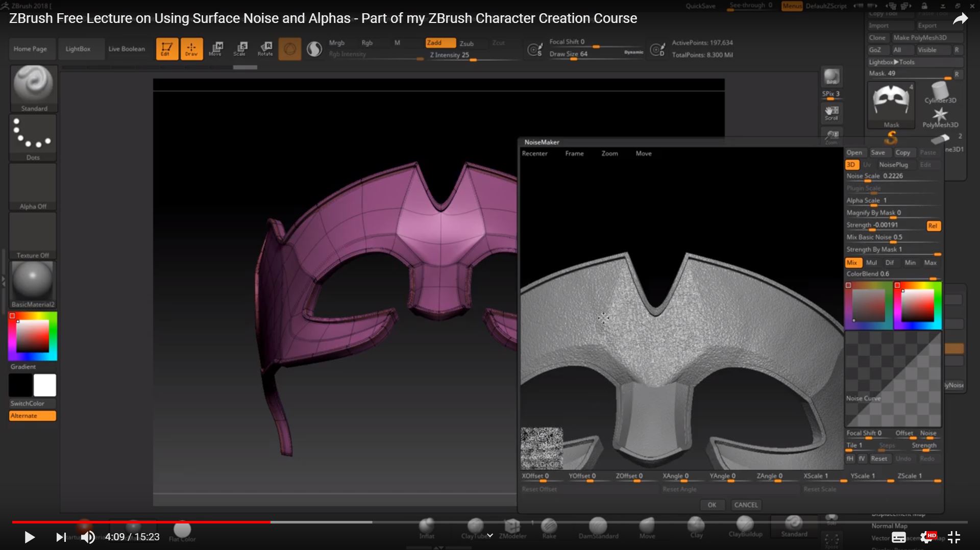This screenshot has height=550, width=980.
Task: Select the Inflat brush at bottom
Action: [x=427, y=529]
